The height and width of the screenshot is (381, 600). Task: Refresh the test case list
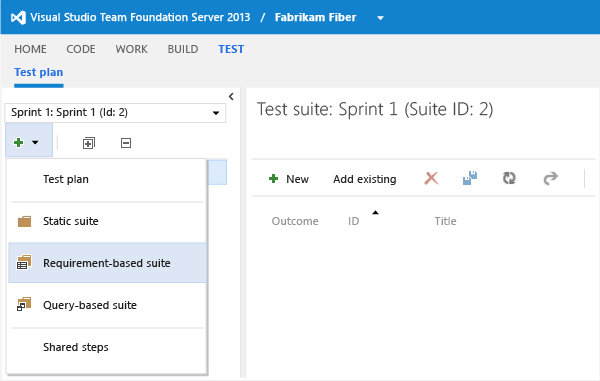[x=509, y=178]
